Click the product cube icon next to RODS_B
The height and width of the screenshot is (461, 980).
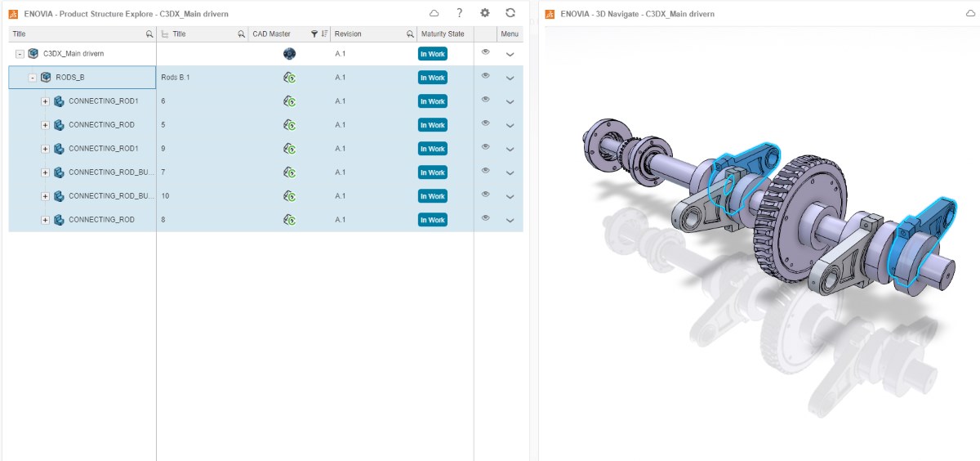[46, 78]
